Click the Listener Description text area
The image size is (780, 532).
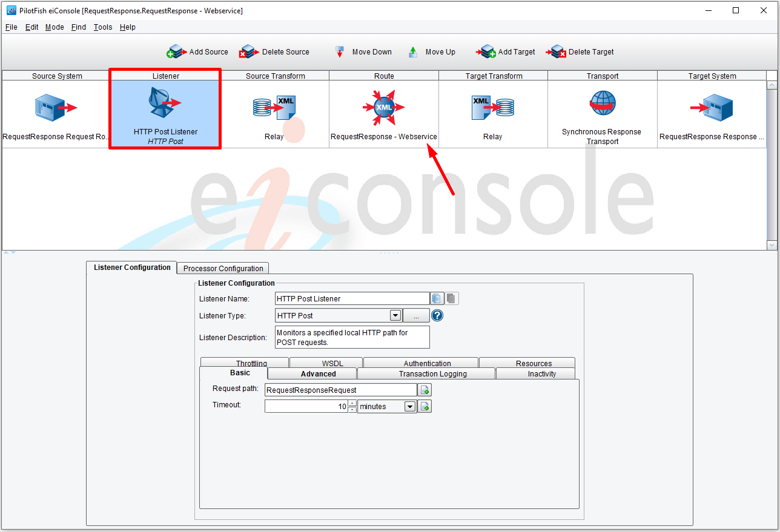pyautogui.click(x=352, y=337)
